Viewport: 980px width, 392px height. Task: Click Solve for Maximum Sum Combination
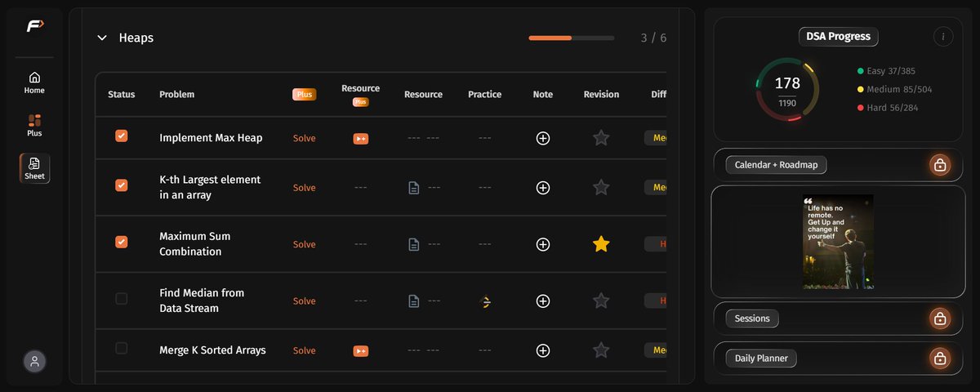(x=304, y=244)
